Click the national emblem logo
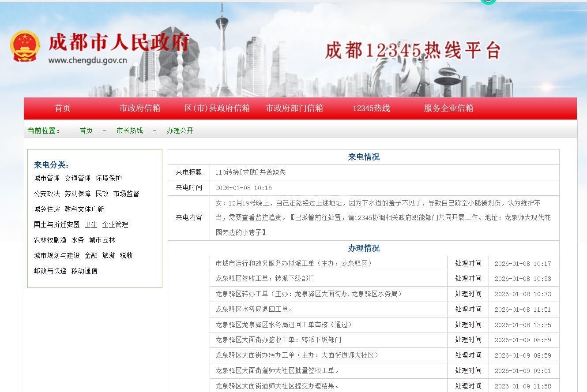Screen dimensions: 587x392 25,46
